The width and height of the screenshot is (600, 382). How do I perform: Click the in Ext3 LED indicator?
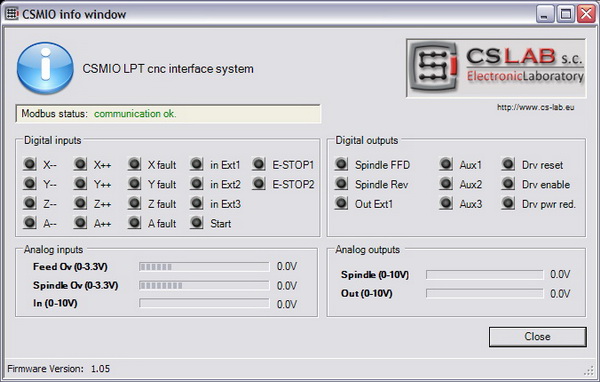pyautogui.click(x=197, y=203)
